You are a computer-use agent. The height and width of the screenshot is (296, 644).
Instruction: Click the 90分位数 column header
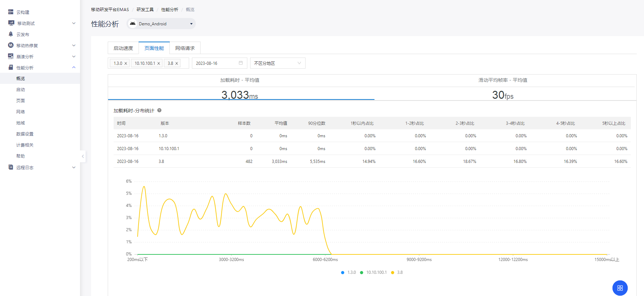pos(317,123)
